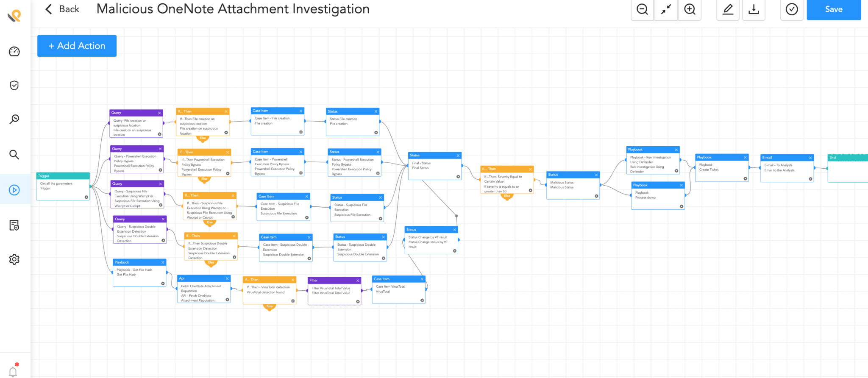Remove the Trigger-connected Playbook Get File Hash node
The width and height of the screenshot is (868, 378).
click(163, 262)
